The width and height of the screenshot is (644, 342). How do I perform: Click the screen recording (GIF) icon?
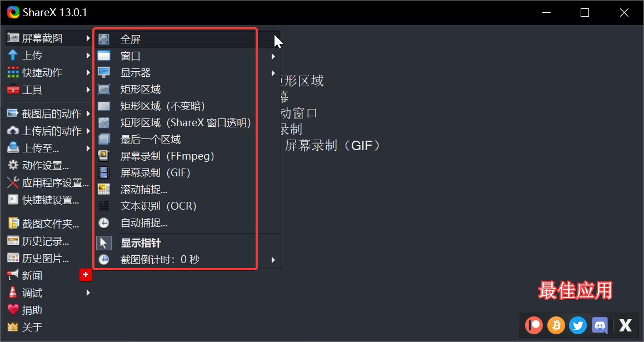pyautogui.click(x=103, y=172)
